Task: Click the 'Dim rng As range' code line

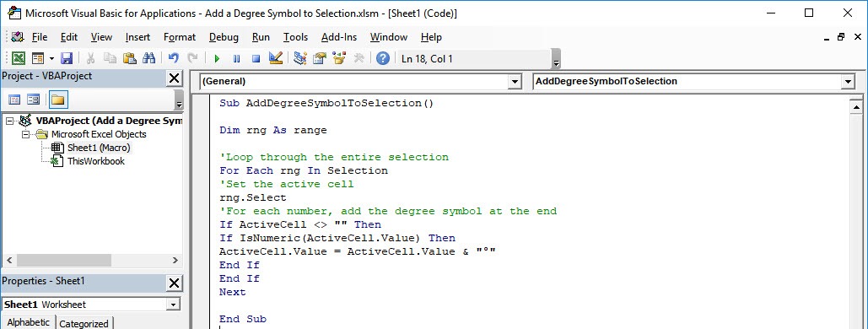Action: pyautogui.click(x=273, y=130)
